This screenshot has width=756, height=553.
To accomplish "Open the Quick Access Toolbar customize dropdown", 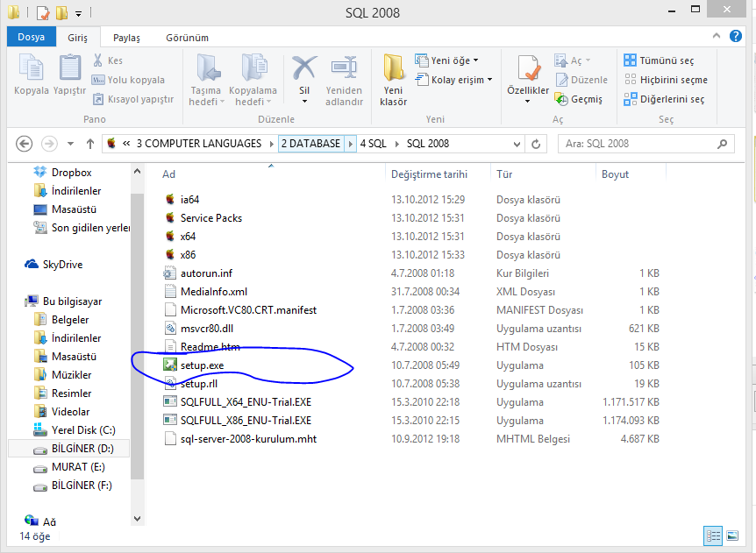I will [78, 13].
